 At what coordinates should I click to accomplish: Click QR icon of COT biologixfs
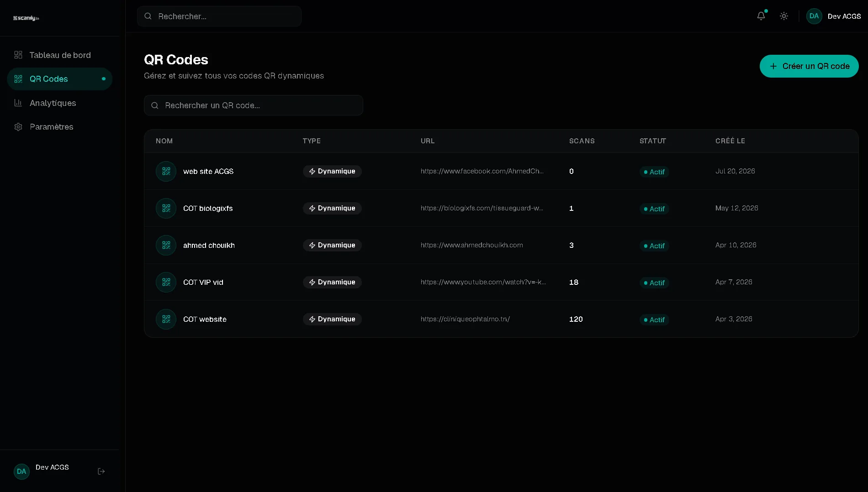pyautogui.click(x=166, y=208)
